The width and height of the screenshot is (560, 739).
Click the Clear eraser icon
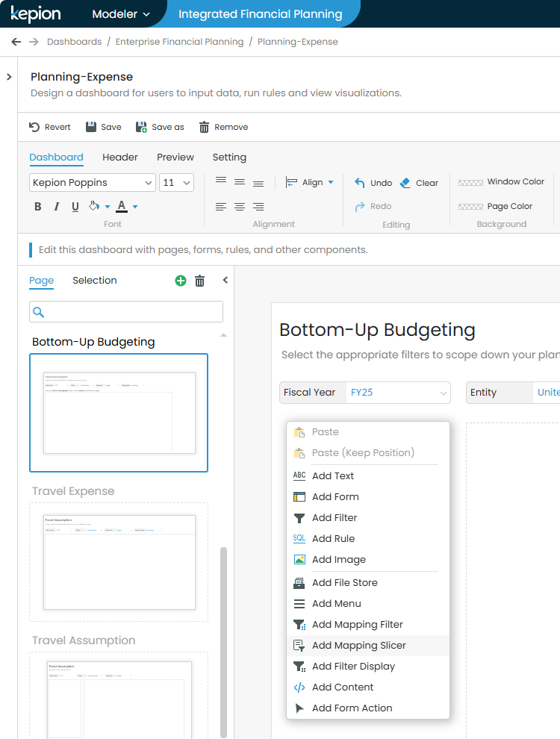pos(405,183)
